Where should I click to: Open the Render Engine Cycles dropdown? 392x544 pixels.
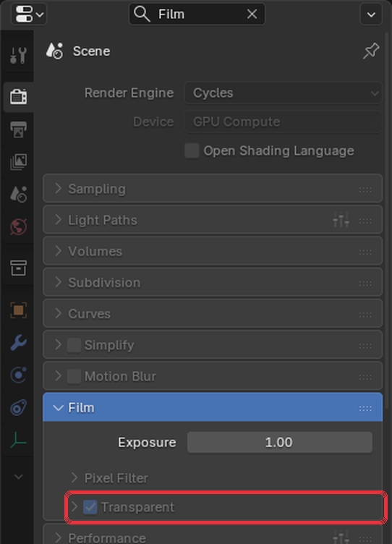283,93
